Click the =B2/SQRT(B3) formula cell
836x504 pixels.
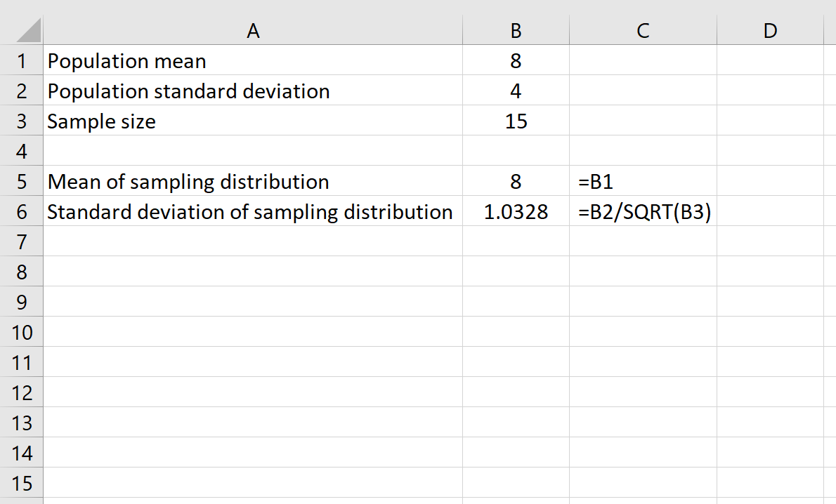[641, 211]
